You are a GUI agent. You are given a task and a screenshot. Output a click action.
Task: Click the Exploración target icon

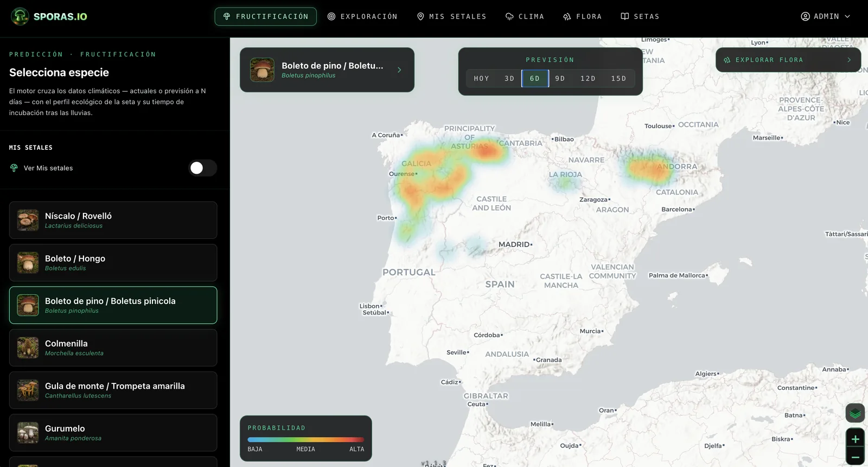(x=331, y=17)
